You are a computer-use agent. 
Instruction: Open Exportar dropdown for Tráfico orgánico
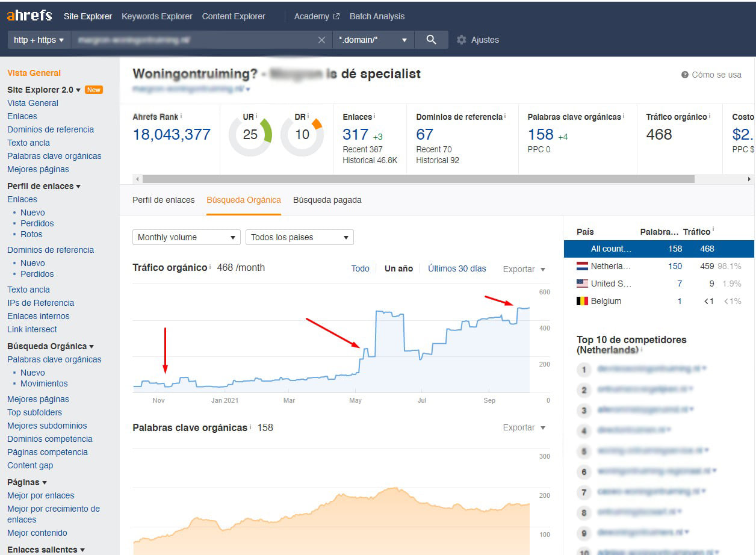[524, 269]
